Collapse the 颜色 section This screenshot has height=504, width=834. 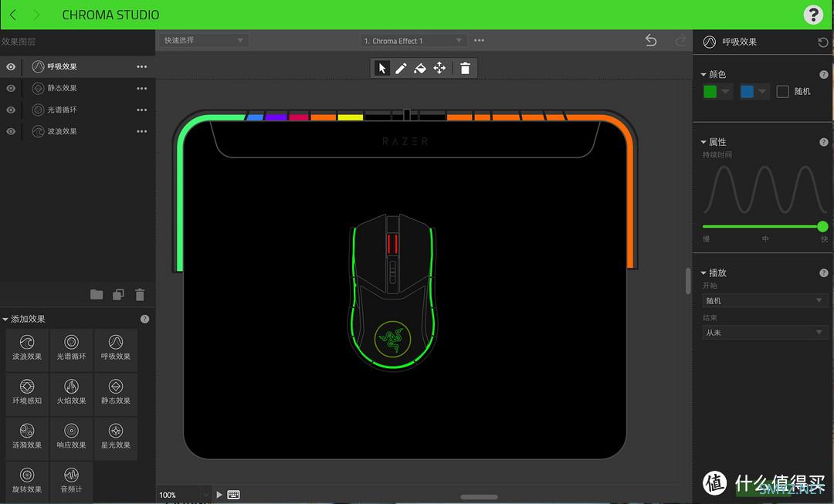(703, 74)
